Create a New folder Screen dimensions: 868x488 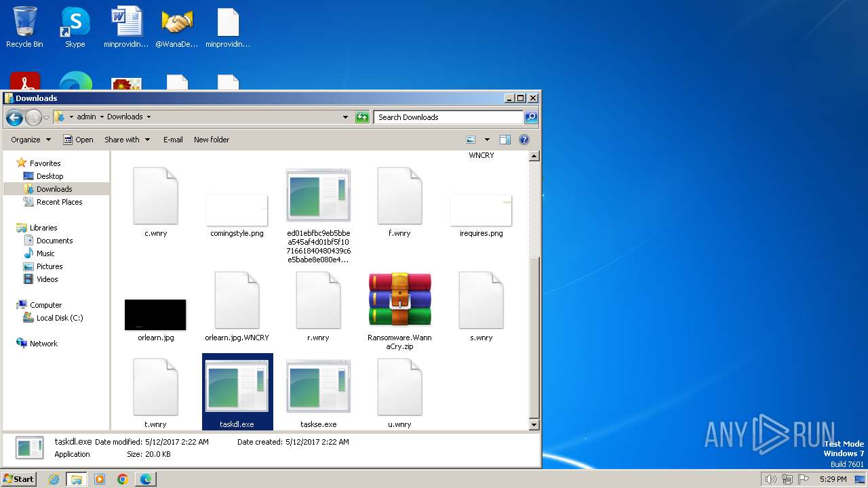[x=212, y=140]
